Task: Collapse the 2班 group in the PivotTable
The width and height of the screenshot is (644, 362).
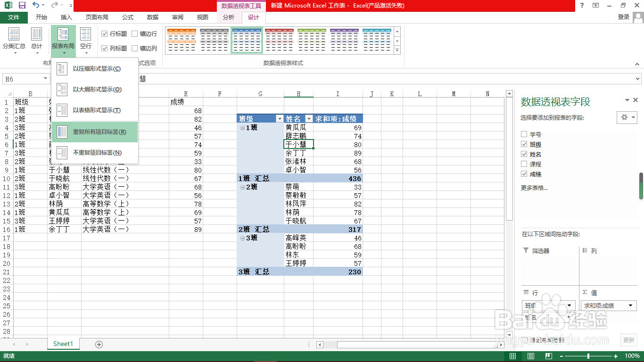Action: pyautogui.click(x=243, y=187)
